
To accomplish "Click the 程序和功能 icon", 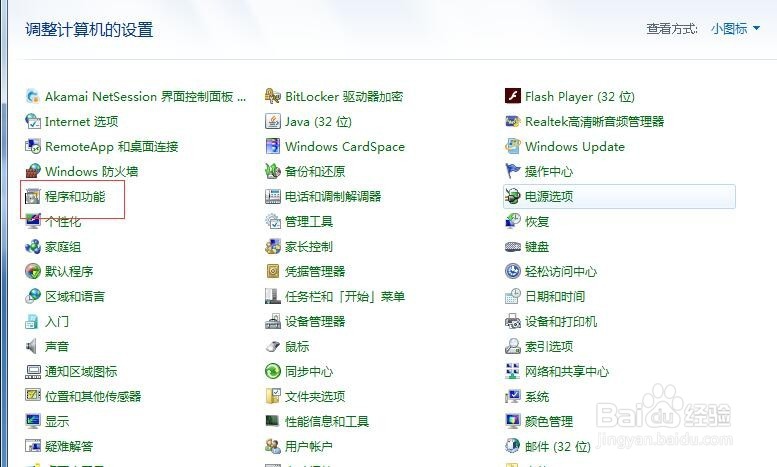I will tap(33, 196).
